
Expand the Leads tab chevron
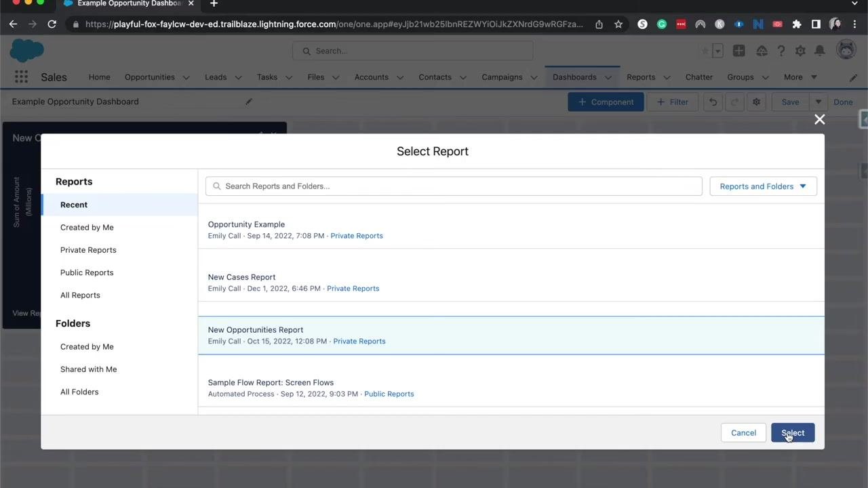click(238, 77)
